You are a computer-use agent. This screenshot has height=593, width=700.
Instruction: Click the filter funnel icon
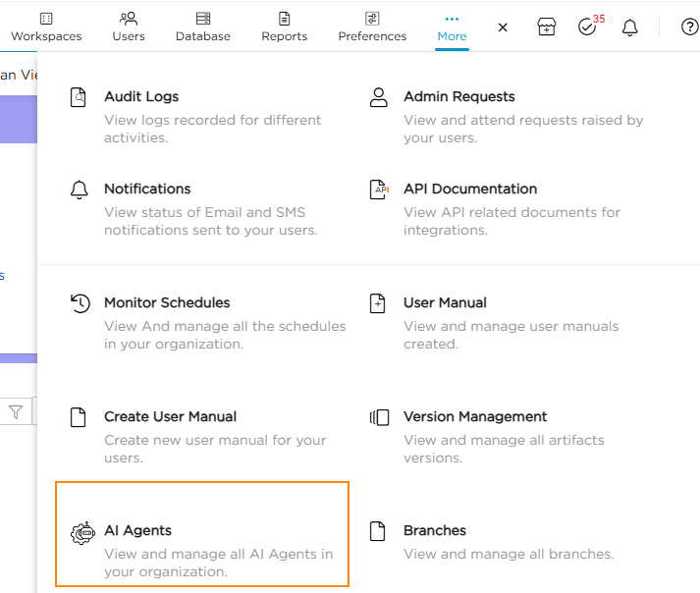17,412
